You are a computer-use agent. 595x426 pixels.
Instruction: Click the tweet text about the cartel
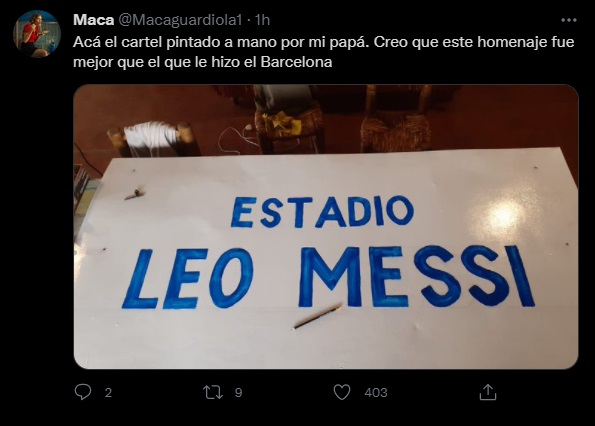point(323,52)
